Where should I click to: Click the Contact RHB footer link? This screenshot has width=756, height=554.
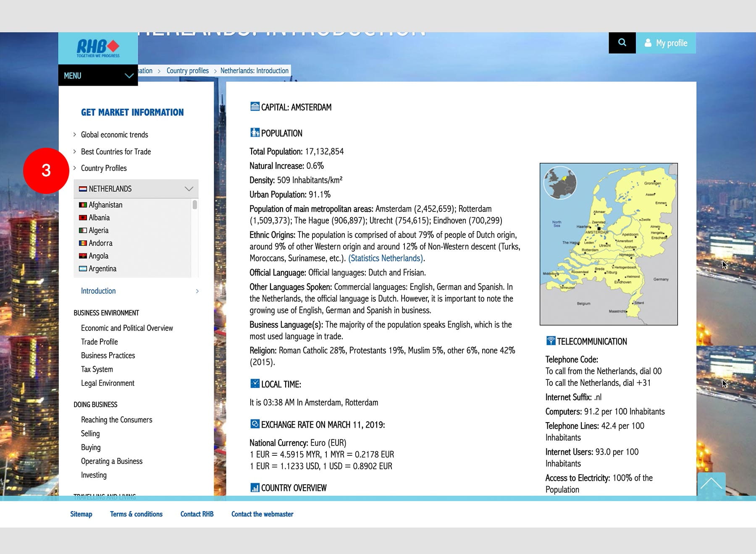coord(197,514)
